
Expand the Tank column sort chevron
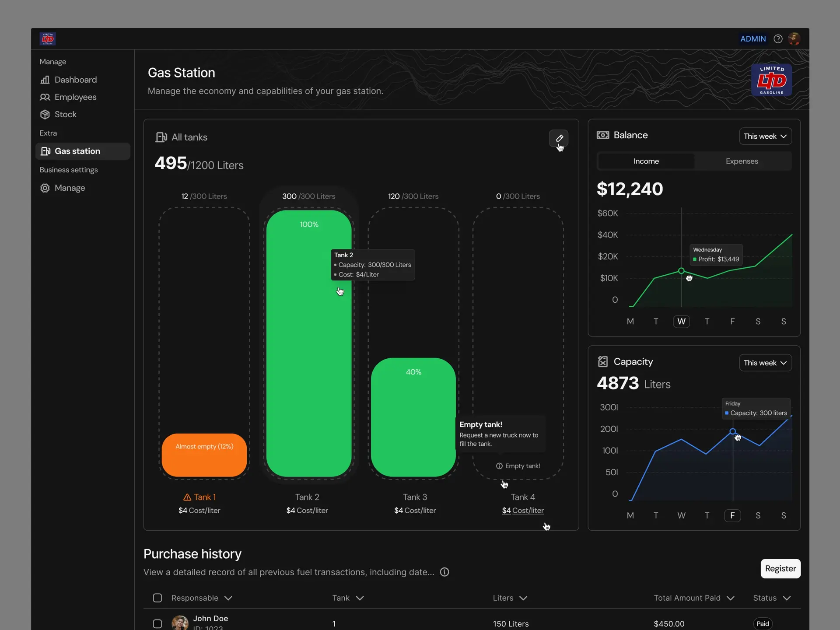click(x=360, y=598)
